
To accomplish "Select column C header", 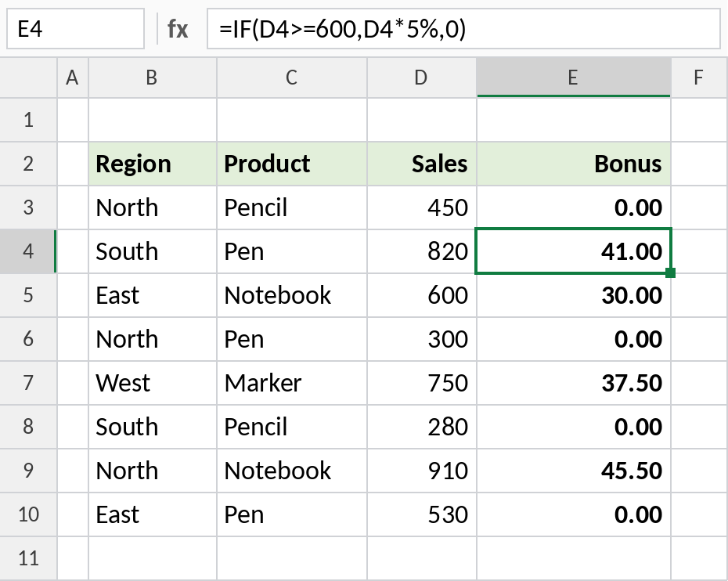I will click(x=291, y=78).
